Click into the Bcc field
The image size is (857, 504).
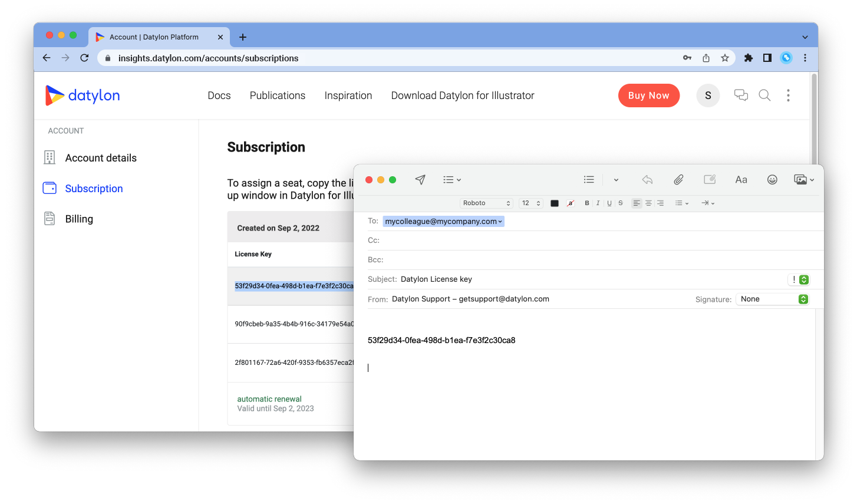pos(595,259)
